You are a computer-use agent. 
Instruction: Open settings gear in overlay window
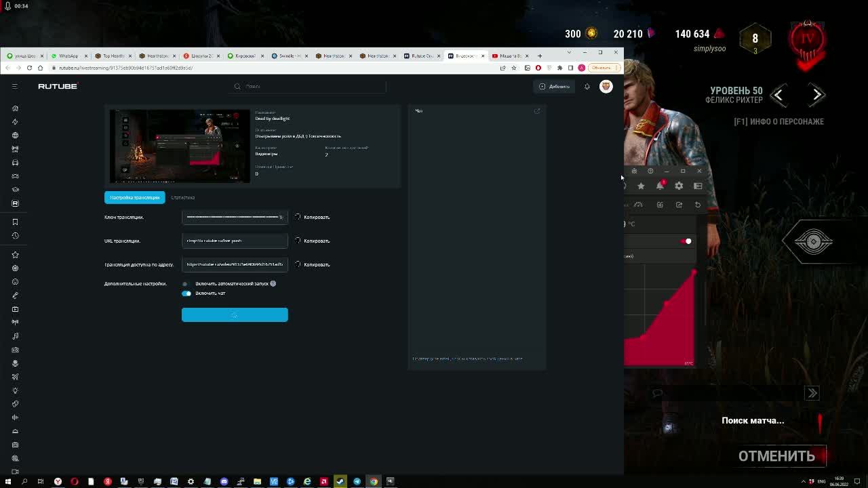679,186
